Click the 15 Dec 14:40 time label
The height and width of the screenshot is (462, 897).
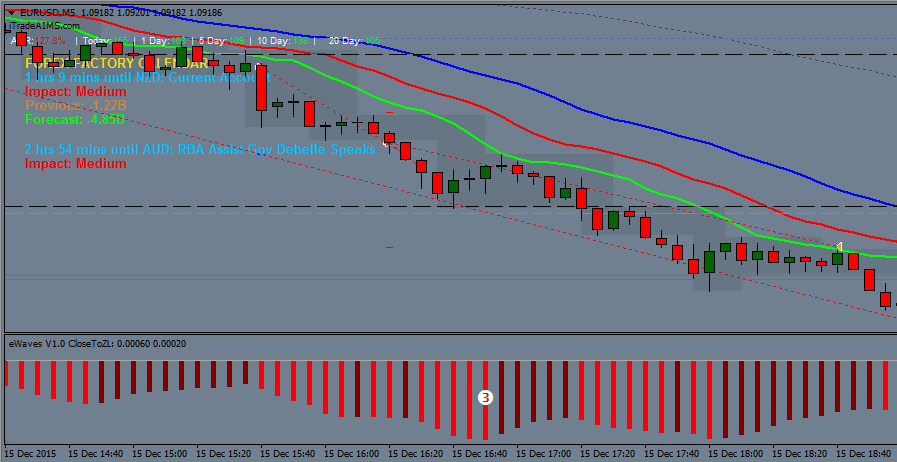coord(95,453)
